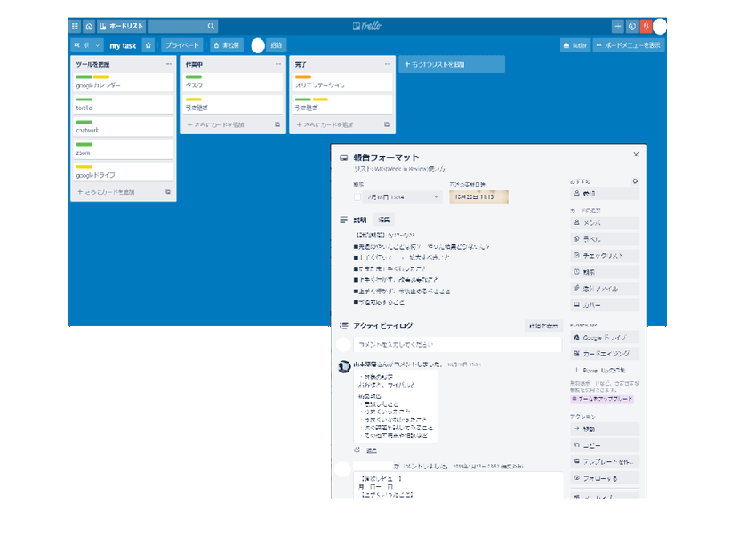Image resolution: width=747 pixels, height=560 pixels.
Task: Star the my task board
Action: pos(149,45)
